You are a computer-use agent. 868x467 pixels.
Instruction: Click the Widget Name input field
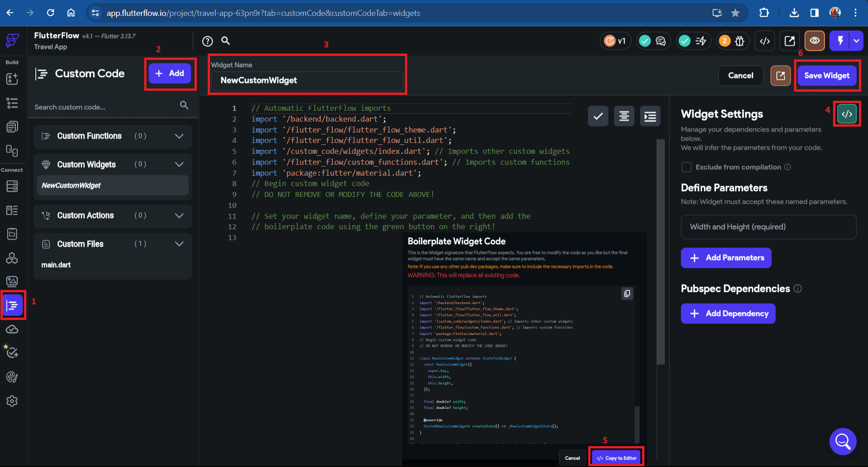pos(307,80)
